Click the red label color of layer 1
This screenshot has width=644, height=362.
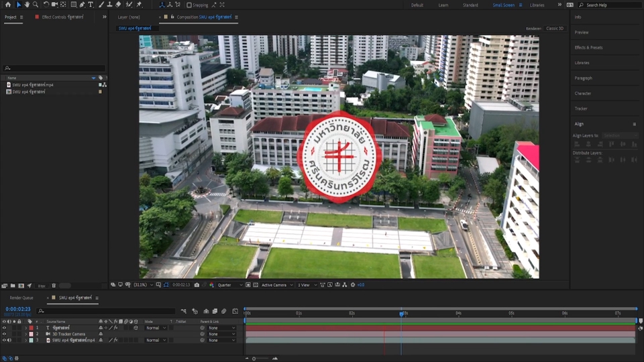[32, 328]
